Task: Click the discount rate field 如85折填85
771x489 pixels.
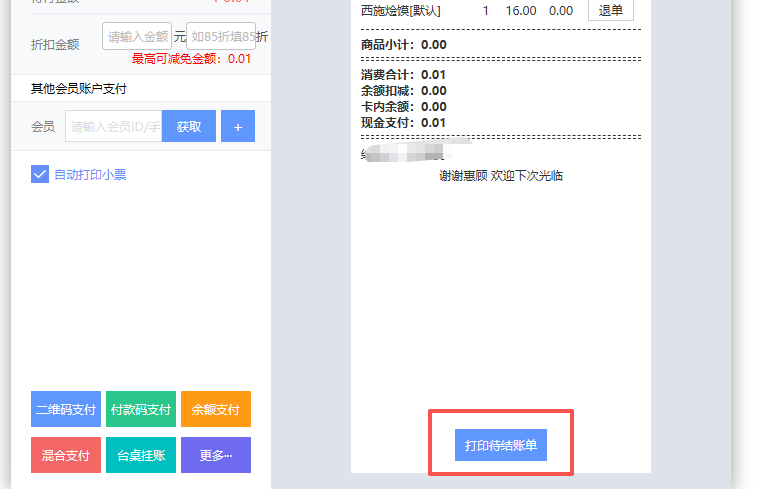Action: (221, 36)
